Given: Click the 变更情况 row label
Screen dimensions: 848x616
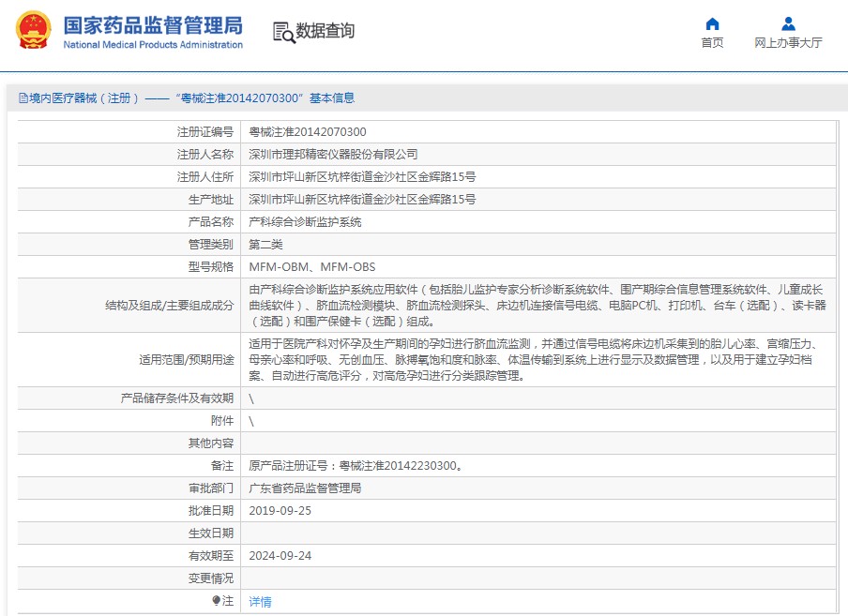Looking at the screenshot, I should (211, 578).
